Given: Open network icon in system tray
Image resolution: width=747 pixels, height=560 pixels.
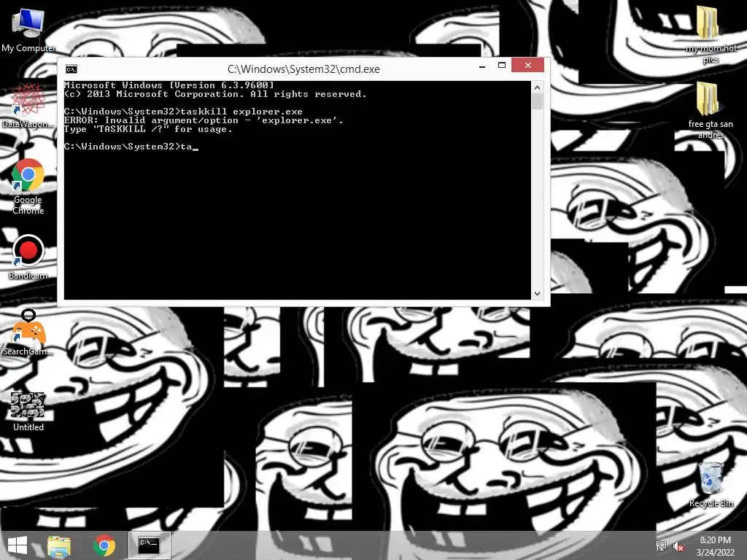Looking at the screenshot, I should point(661,545).
